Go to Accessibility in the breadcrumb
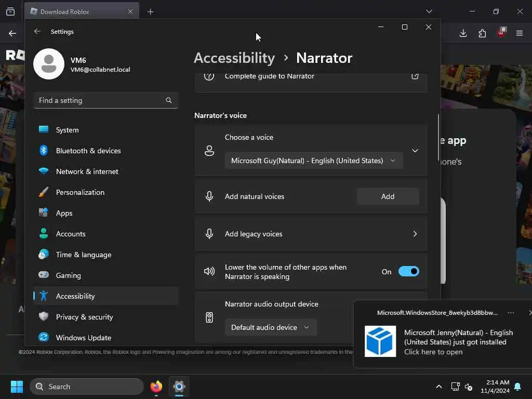Screen dimensions: 532x399 234,58
